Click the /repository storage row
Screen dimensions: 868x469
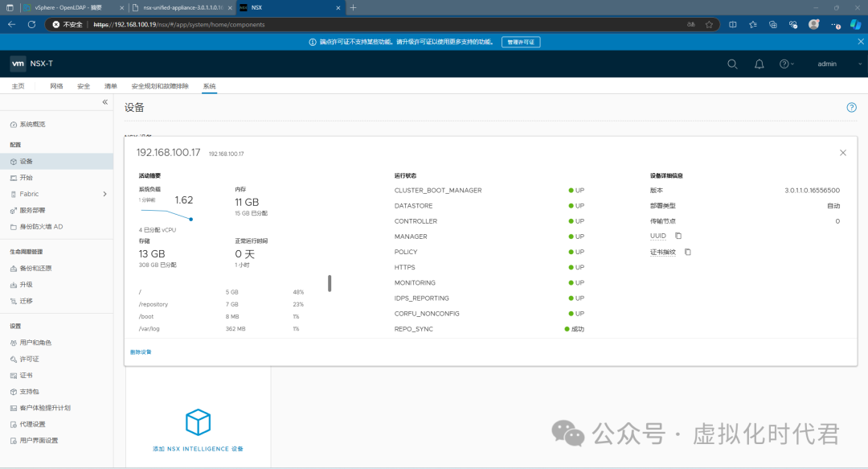pyautogui.click(x=222, y=304)
